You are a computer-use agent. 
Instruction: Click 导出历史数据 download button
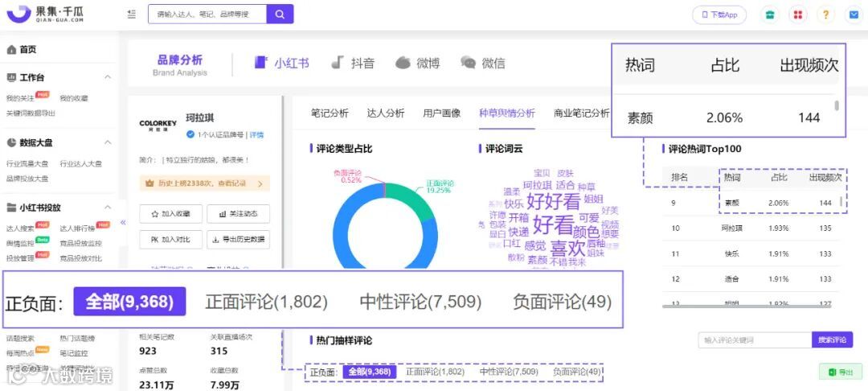point(238,239)
